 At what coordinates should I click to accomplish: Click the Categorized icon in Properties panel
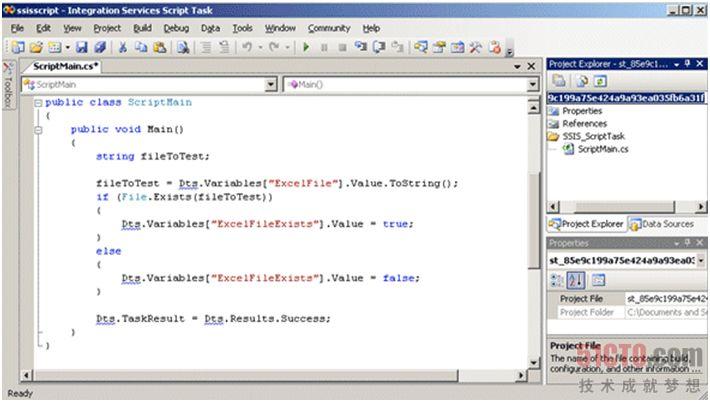click(x=559, y=280)
